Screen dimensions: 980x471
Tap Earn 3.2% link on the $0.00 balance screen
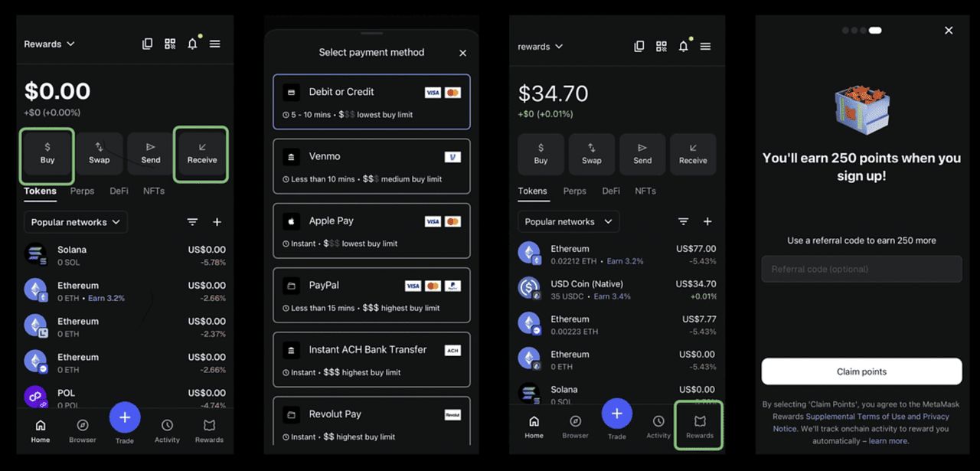pos(106,298)
